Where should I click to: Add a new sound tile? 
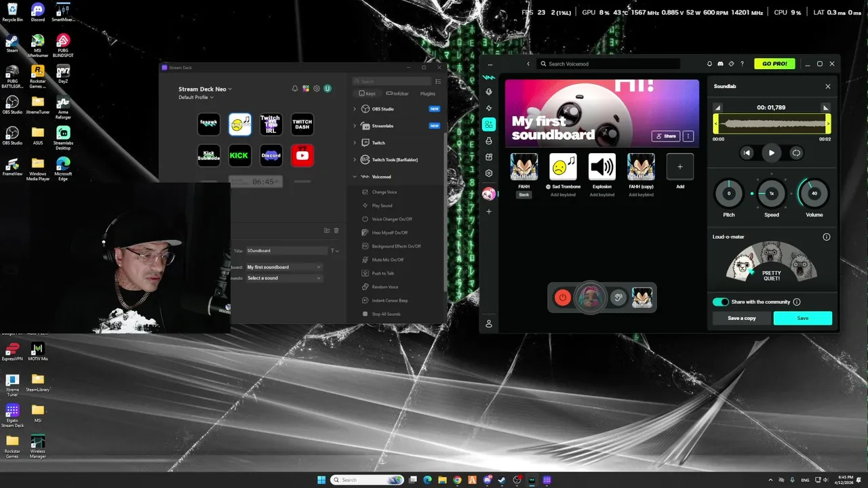pos(680,167)
